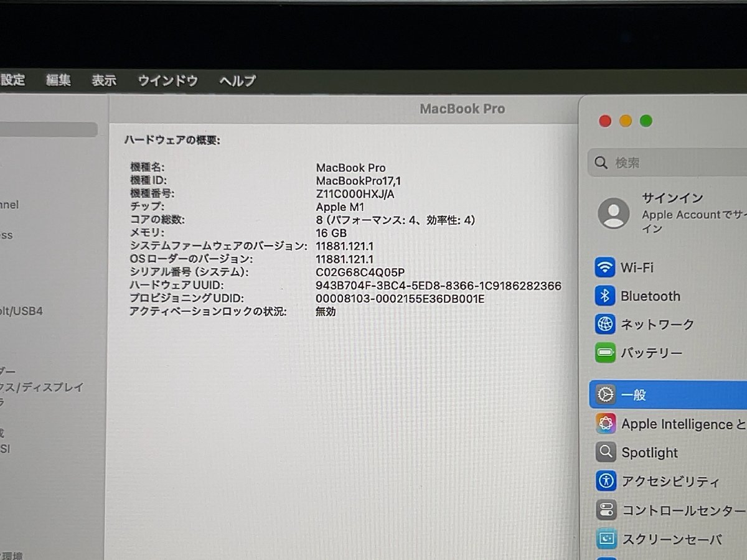Image resolution: width=747 pixels, height=560 pixels.
Task: Click the General gear icon
Action: pos(605,394)
